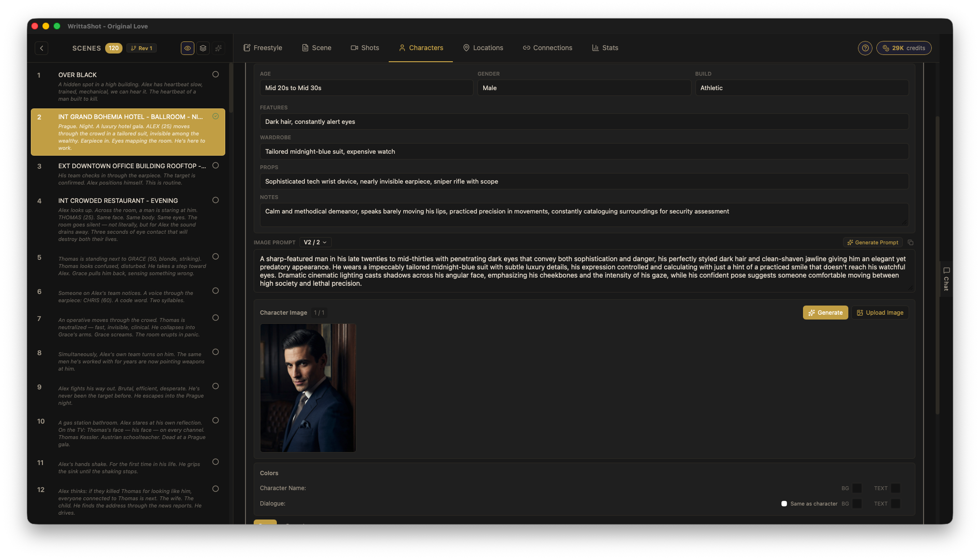Screen dimensions: 980x560
Task: Go to the Connections tab
Action: tap(547, 48)
